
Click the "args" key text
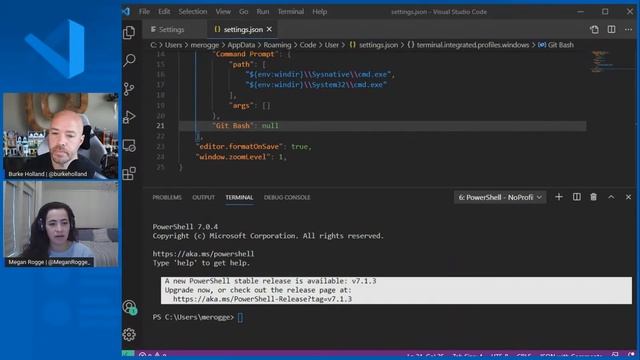241,105
